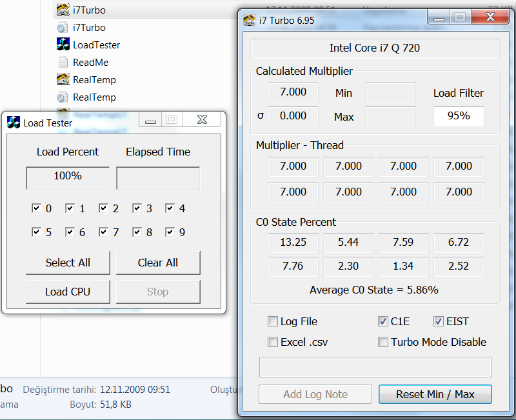Toggle thread 5 checkbox in Load Tester
Image resolution: width=516 pixels, height=420 pixels.
pos(36,232)
